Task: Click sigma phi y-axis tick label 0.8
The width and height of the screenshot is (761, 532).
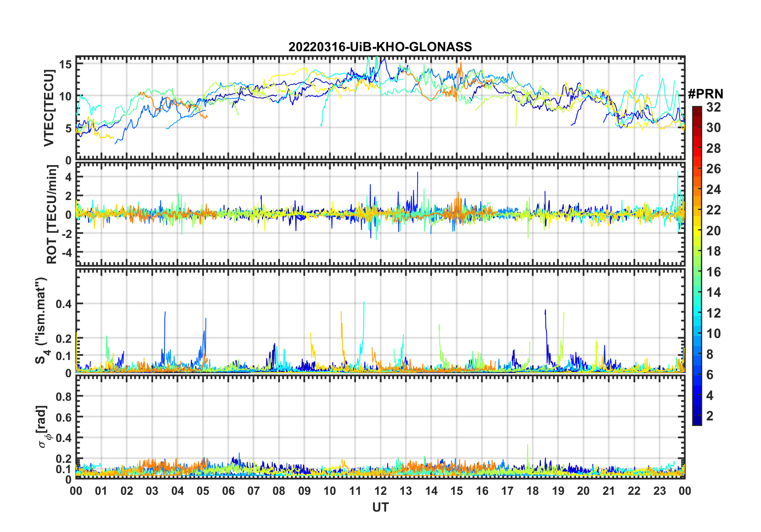Action: pos(63,396)
